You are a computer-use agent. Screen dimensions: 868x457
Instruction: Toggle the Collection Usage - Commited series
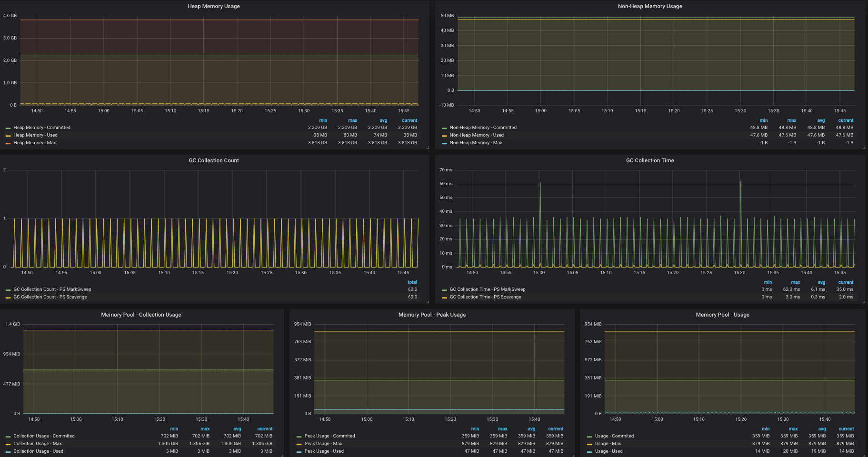44,436
